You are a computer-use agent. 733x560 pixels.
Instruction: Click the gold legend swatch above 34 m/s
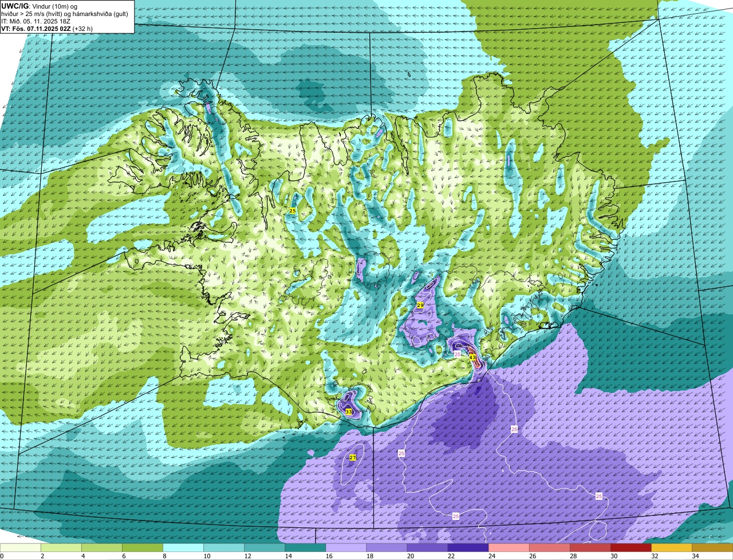coord(712,548)
